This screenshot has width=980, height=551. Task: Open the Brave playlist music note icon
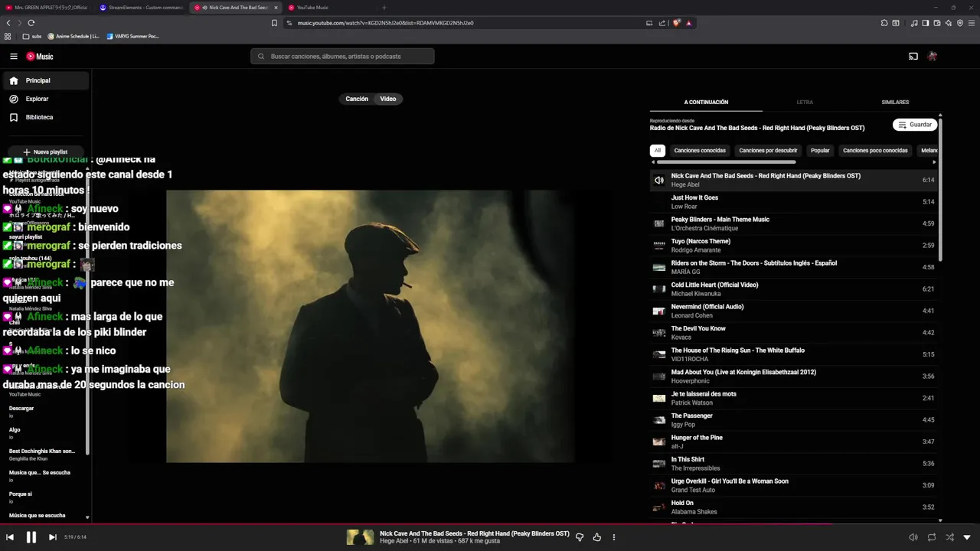pyautogui.click(x=914, y=23)
